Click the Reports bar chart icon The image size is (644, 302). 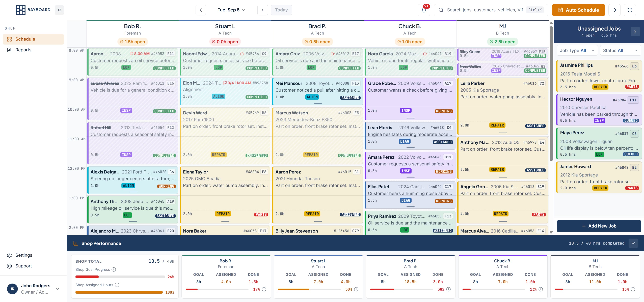pos(10,50)
